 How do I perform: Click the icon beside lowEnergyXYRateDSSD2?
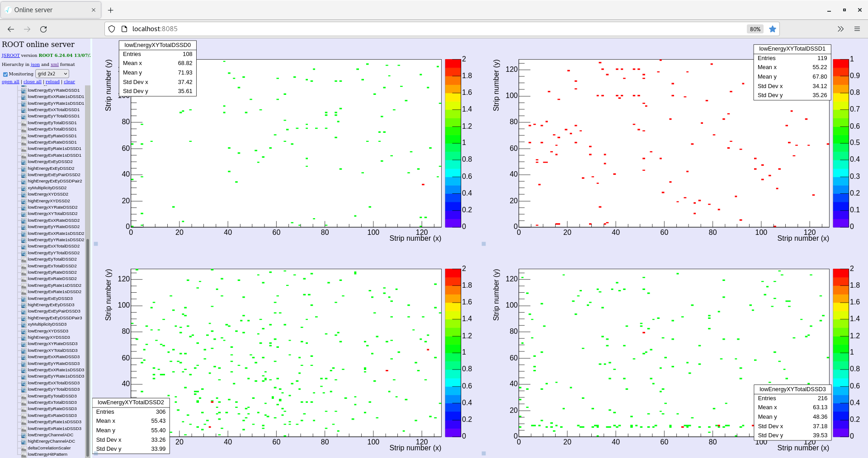[x=24, y=207]
